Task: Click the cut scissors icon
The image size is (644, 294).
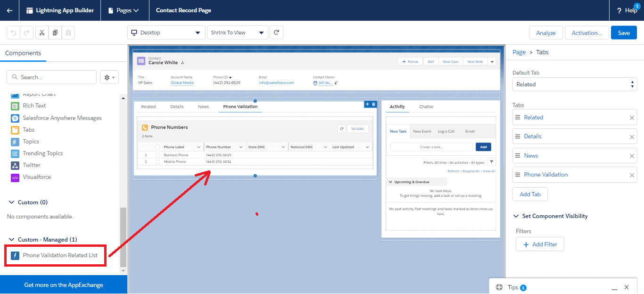Action: point(42,33)
